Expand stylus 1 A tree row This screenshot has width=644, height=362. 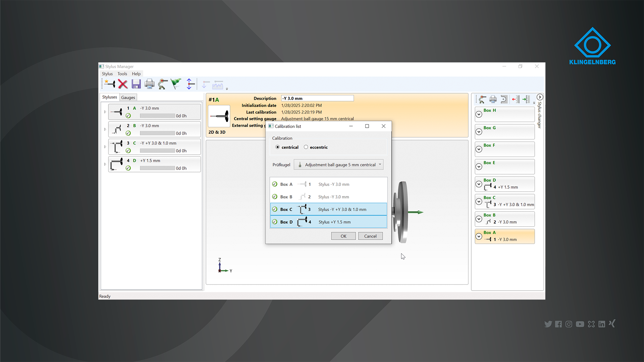[105, 112]
